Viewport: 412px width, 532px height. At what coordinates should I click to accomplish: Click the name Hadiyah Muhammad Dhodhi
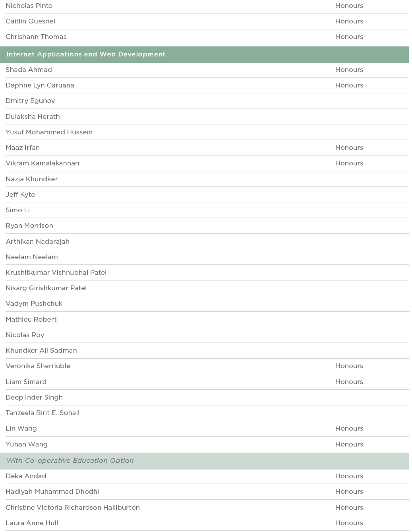point(52,492)
